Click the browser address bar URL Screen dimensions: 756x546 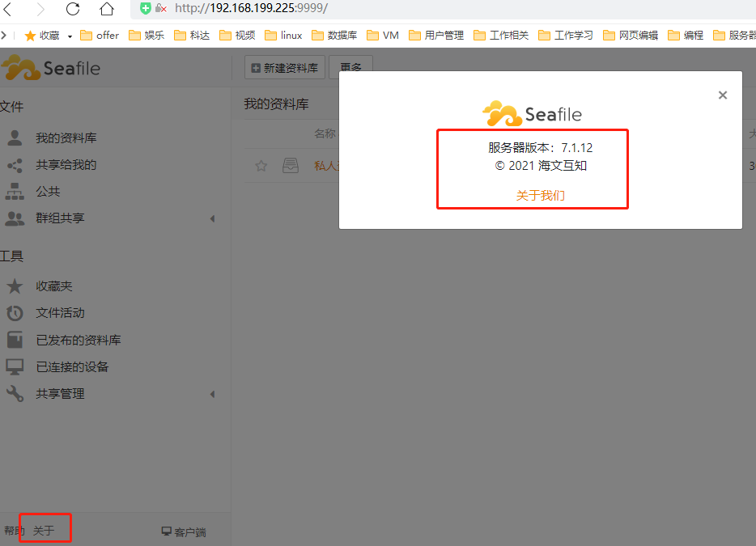point(251,9)
